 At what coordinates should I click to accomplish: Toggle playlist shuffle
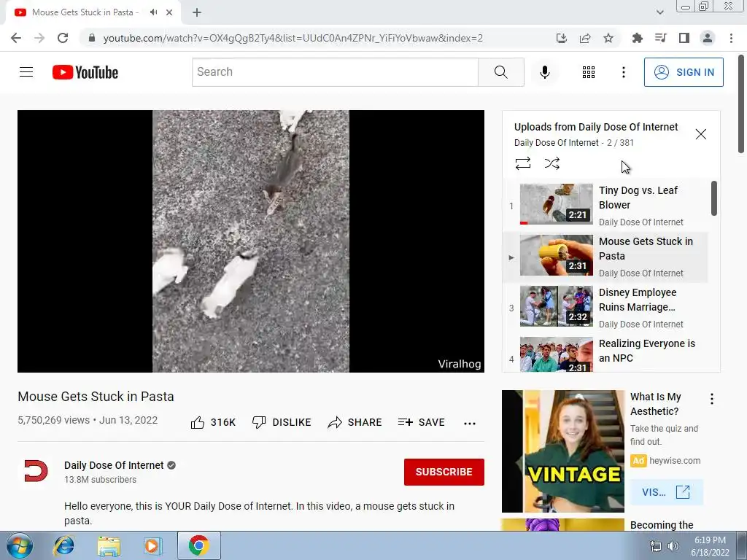pyautogui.click(x=551, y=163)
